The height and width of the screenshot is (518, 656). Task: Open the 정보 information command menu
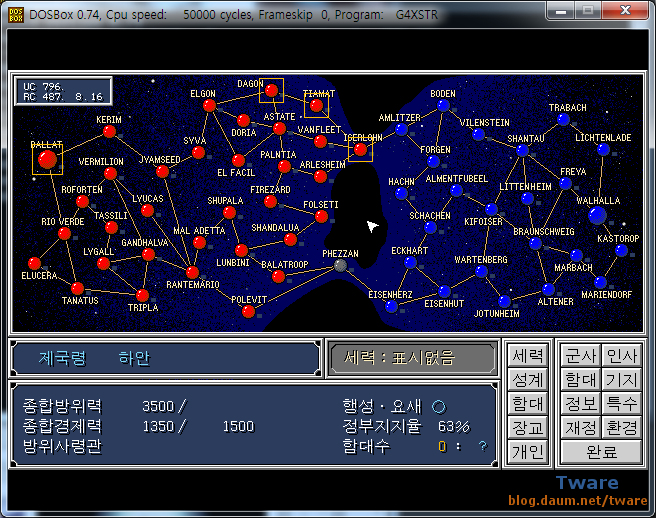(581, 404)
